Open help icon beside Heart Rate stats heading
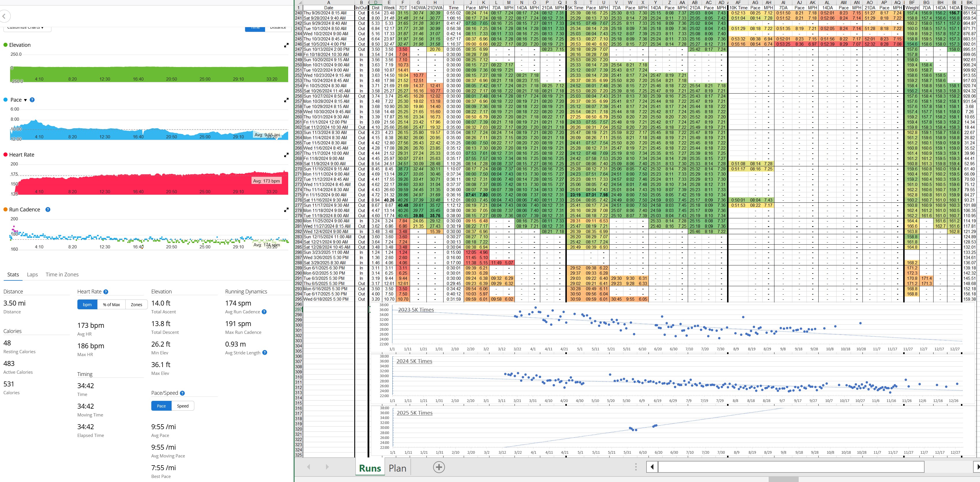980x482 pixels. point(106,292)
